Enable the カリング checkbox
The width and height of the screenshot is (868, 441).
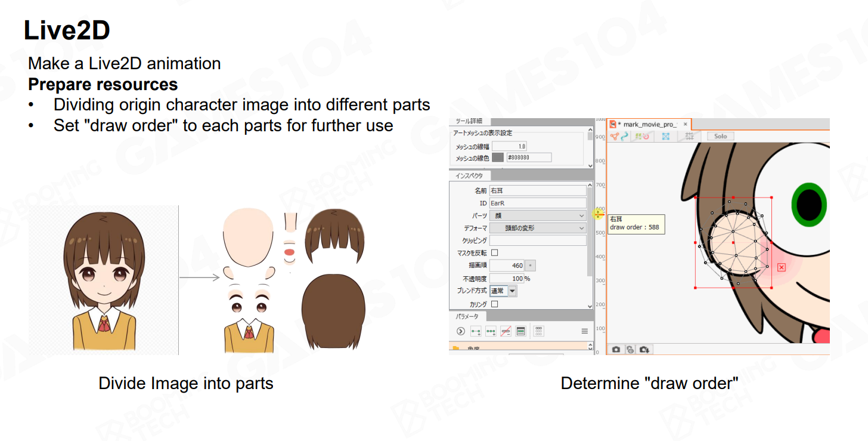(494, 304)
